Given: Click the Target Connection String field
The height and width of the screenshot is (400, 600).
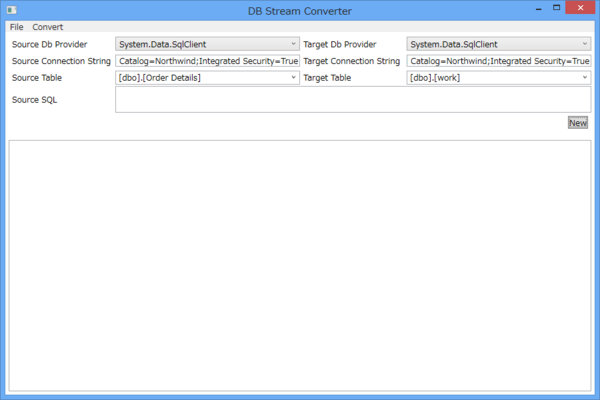Looking at the screenshot, I should (499, 61).
